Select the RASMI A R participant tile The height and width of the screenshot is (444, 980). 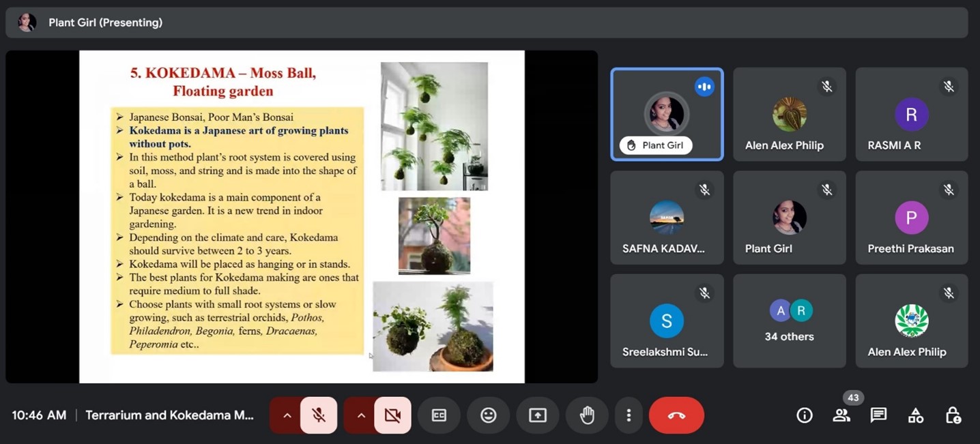[911, 115]
